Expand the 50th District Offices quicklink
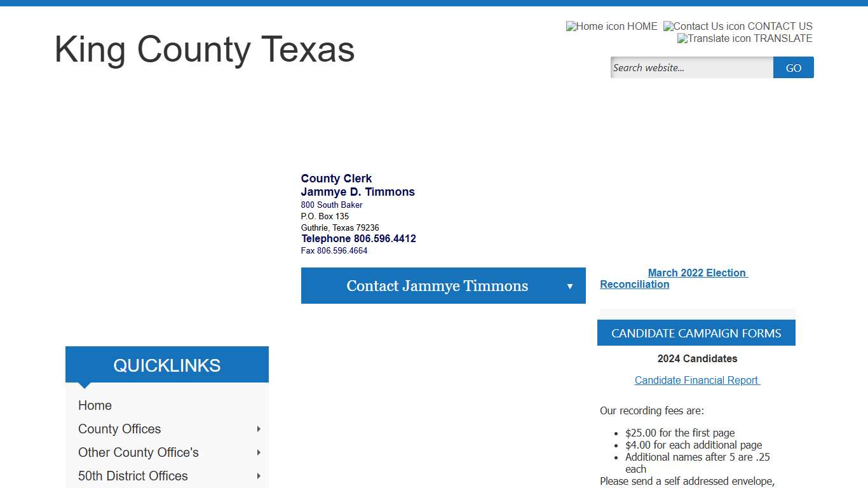868x488 pixels. (258, 476)
